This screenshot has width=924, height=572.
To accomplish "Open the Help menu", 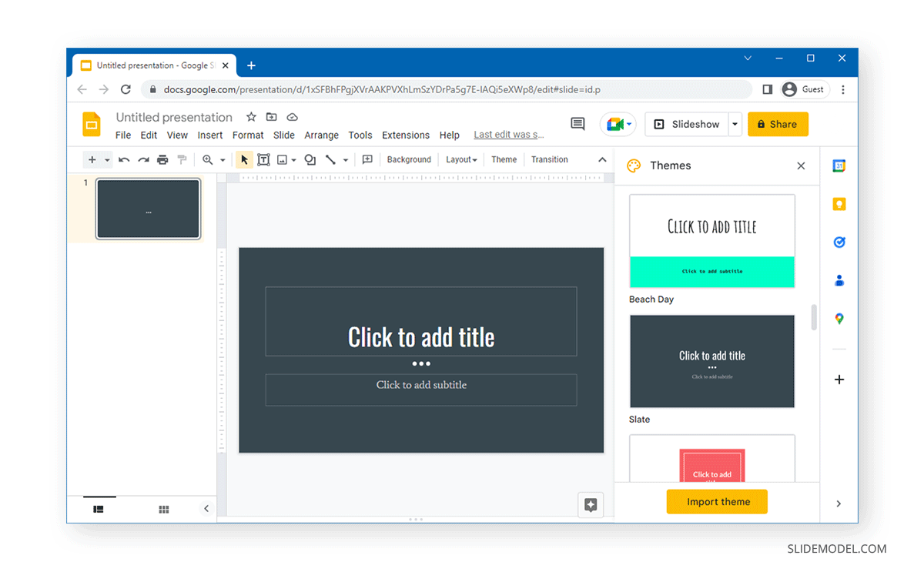I will (x=450, y=135).
